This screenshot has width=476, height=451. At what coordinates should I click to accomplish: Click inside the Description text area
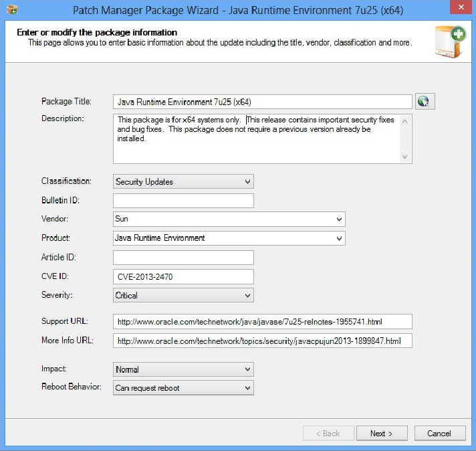[x=262, y=139]
